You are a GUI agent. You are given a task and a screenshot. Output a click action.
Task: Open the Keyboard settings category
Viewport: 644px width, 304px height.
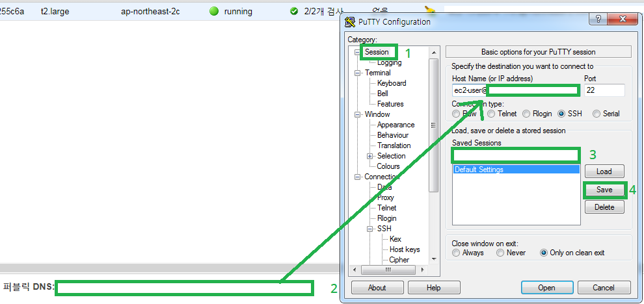click(x=392, y=83)
